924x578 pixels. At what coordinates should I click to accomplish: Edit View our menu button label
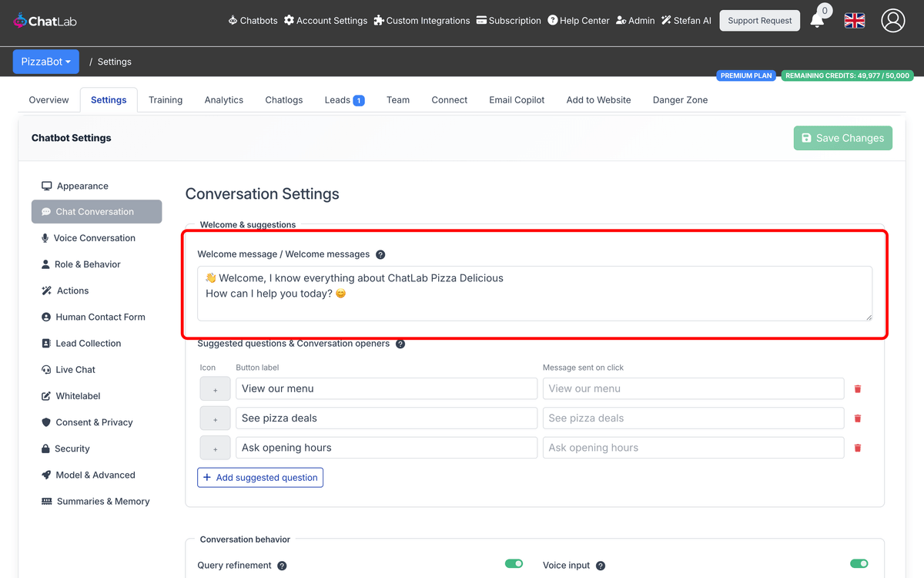[x=387, y=389]
